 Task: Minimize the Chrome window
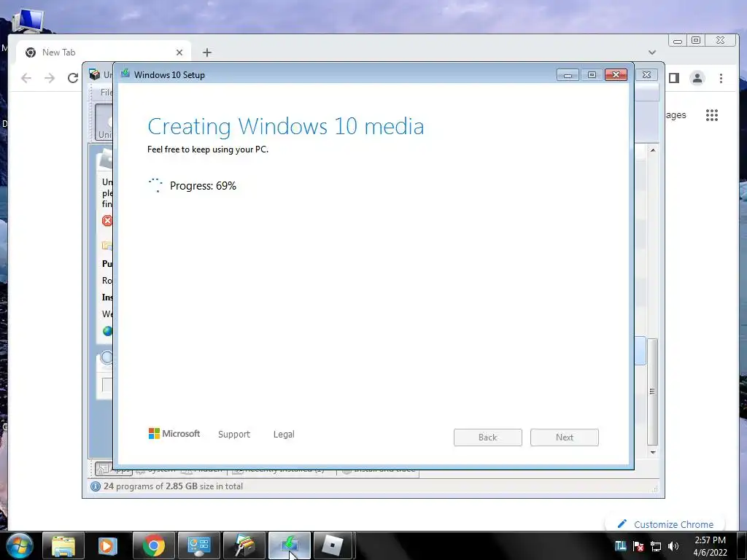678,41
